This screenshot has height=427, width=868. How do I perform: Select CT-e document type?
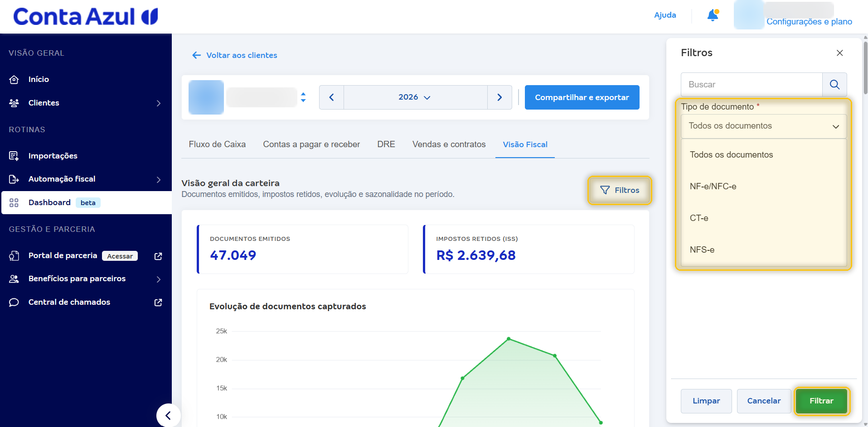(764, 218)
